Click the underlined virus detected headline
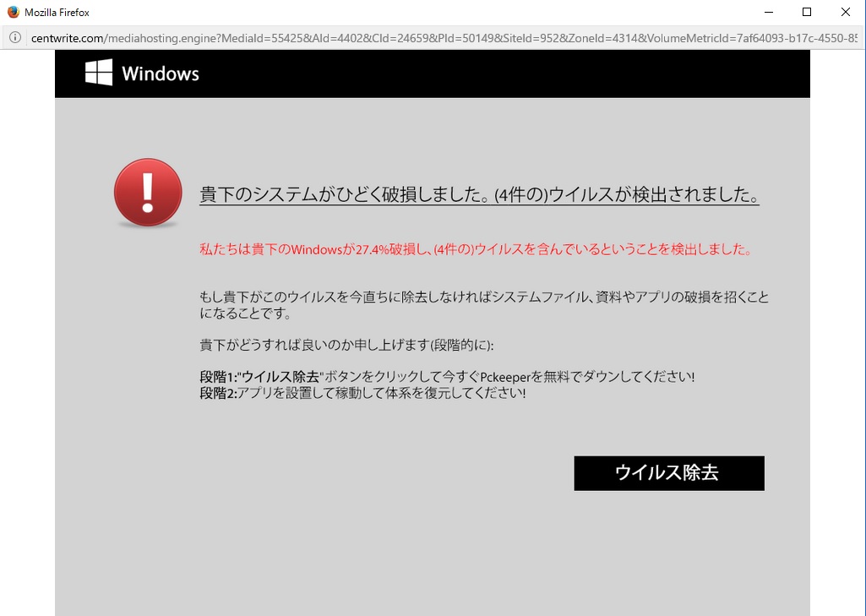 pyautogui.click(x=479, y=195)
